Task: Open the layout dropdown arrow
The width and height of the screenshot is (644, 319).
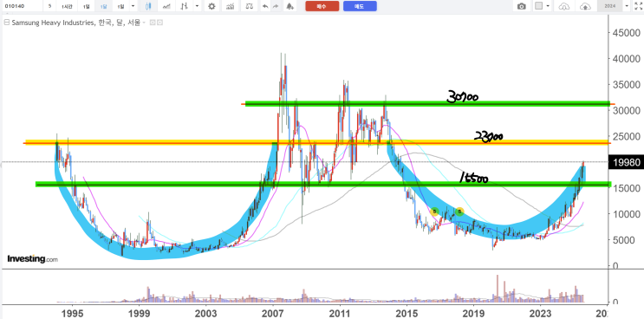Action: click(x=548, y=6)
